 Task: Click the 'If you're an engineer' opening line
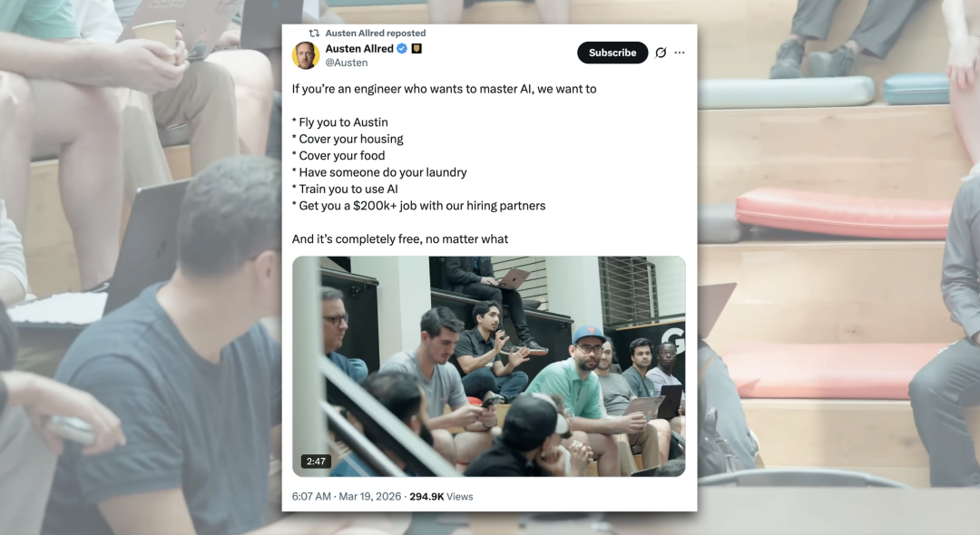coord(444,89)
